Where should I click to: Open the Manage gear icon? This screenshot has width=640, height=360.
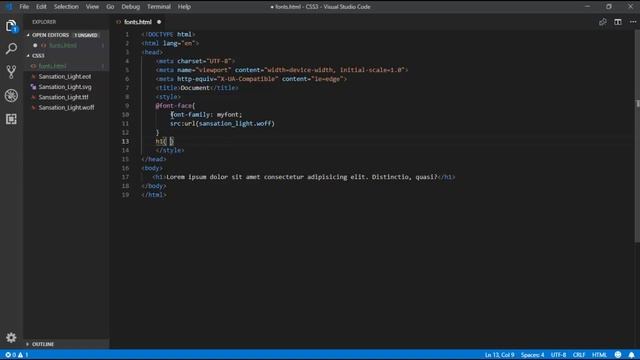(11, 338)
